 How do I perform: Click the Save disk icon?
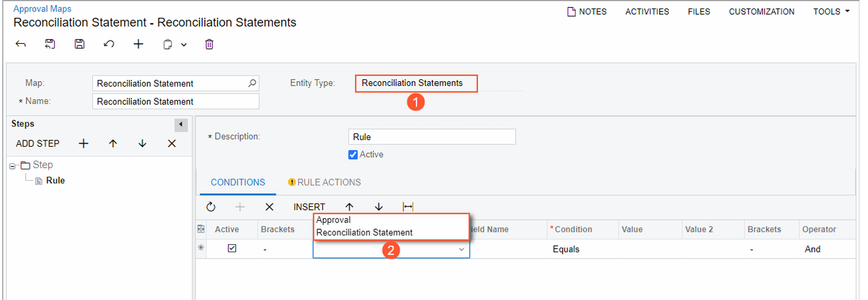(x=80, y=44)
